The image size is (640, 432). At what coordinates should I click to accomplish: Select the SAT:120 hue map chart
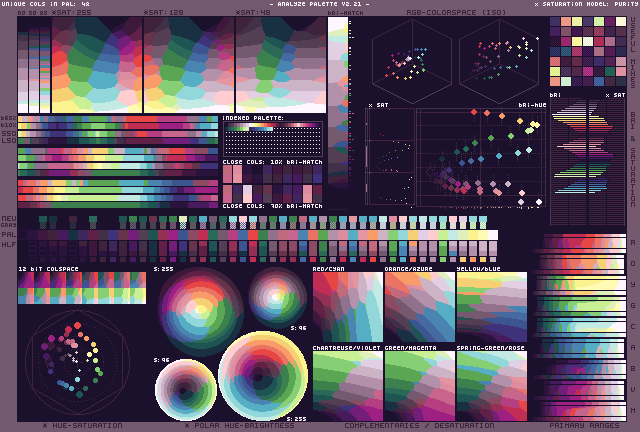[188, 62]
